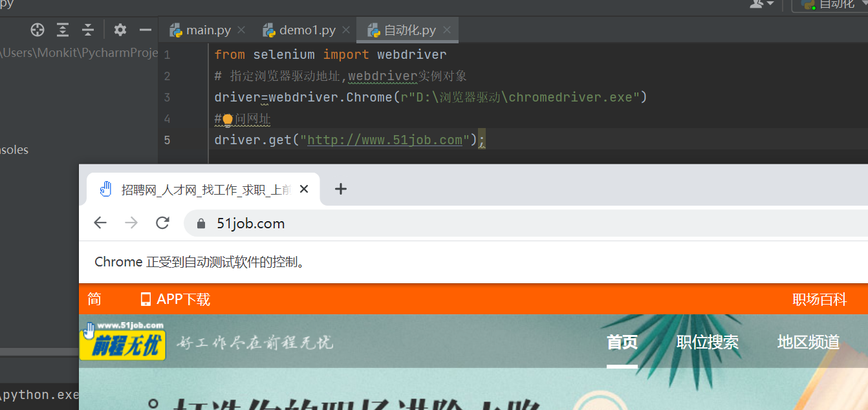The width and height of the screenshot is (868, 410).
Task: Click the locate/select opened file target icon
Action: click(x=38, y=30)
